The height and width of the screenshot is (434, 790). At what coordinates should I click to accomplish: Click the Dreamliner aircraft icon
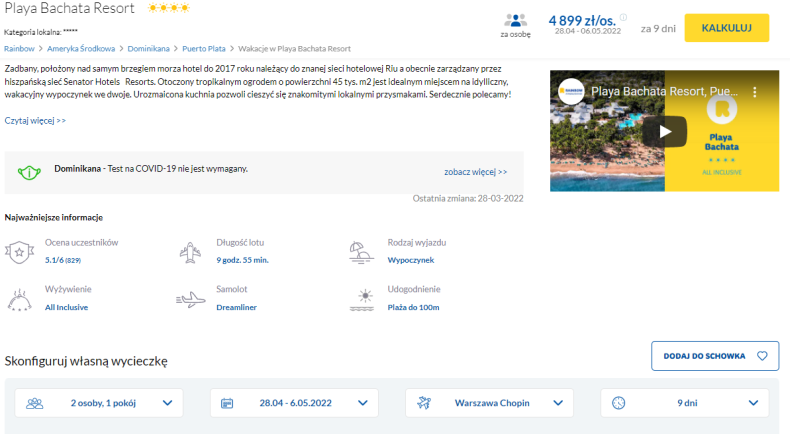(190, 299)
